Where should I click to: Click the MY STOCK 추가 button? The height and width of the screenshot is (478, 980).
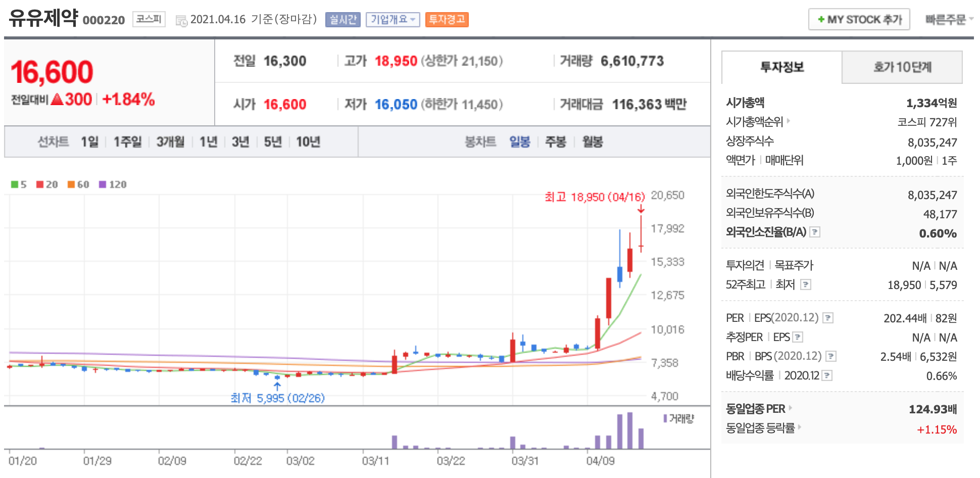click(x=859, y=20)
